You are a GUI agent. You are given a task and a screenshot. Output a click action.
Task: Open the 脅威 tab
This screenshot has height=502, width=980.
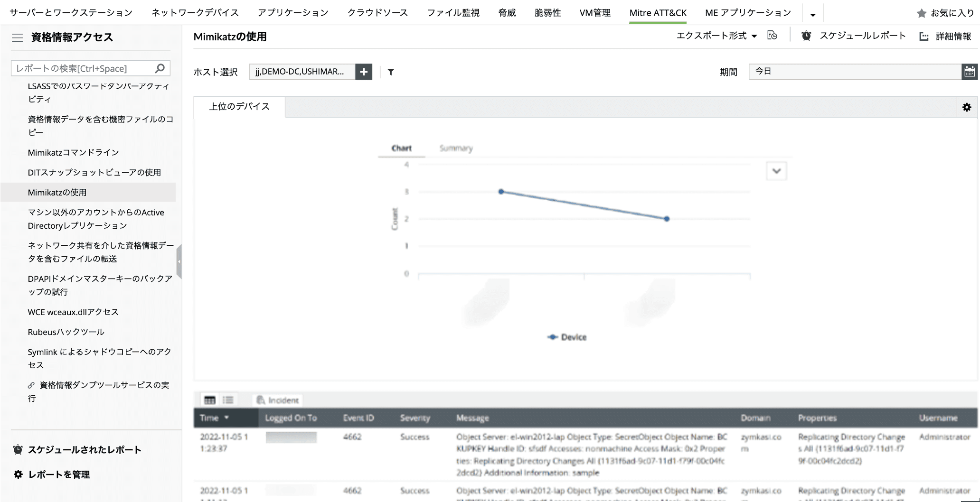click(x=507, y=13)
